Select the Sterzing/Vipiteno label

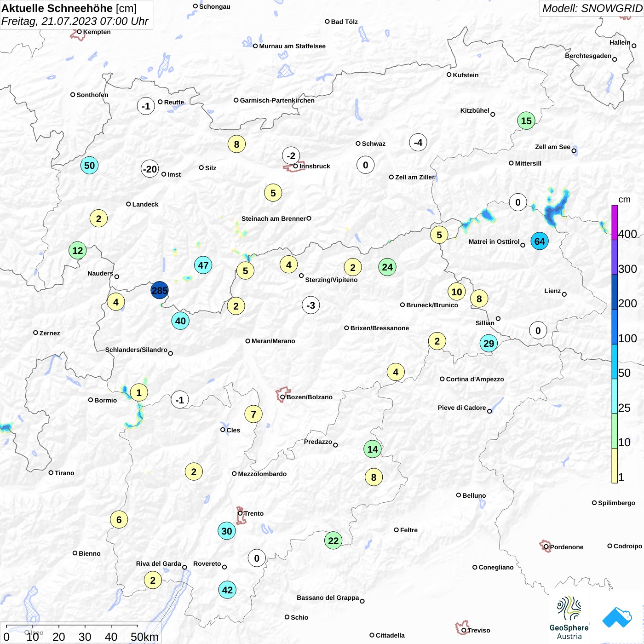click(x=331, y=280)
